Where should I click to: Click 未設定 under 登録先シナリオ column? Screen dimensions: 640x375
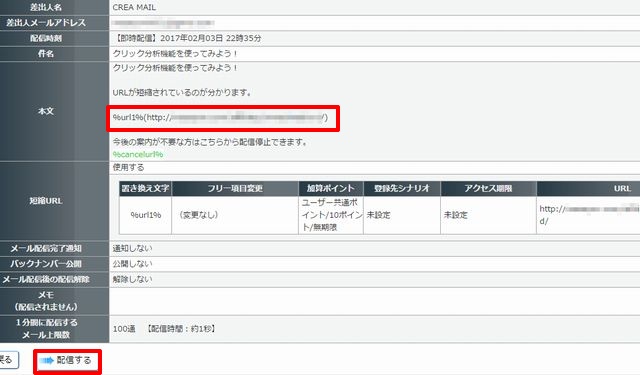click(x=378, y=215)
